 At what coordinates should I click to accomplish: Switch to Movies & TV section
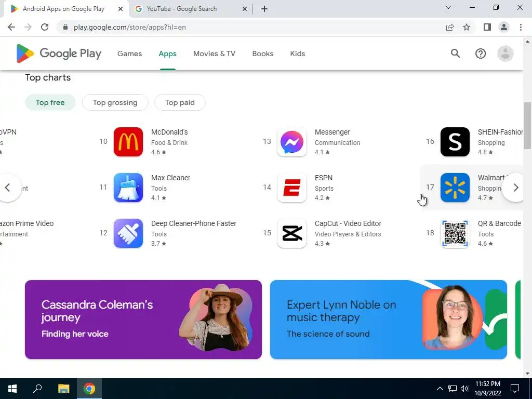pyautogui.click(x=214, y=54)
